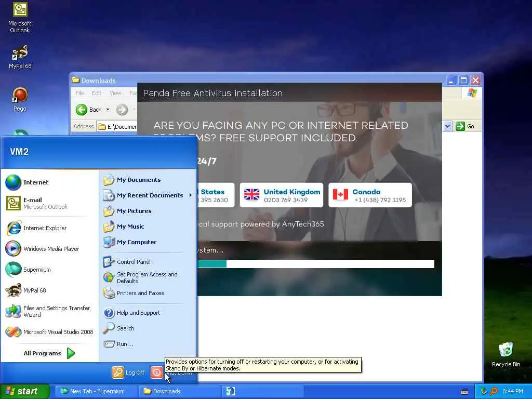This screenshot has width=532, height=399.
Task: Open Printers and Faxes
Action: coord(148,293)
